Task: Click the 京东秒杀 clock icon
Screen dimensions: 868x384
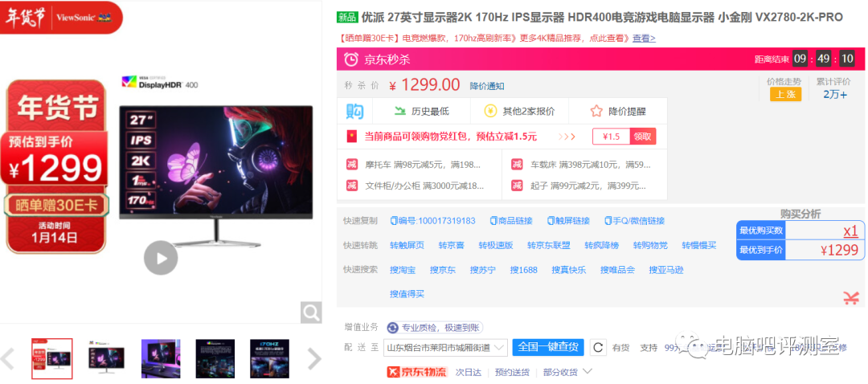Action: tap(351, 59)
